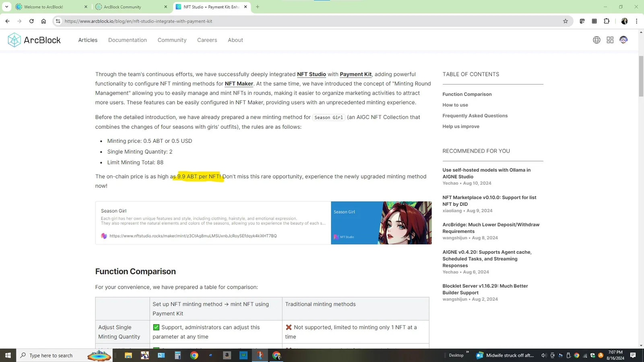This screenshot has height=362, width=644.
Task: Open the nftstudio.rocks Season Girl mint URL
Action: [x=193, y=236]
